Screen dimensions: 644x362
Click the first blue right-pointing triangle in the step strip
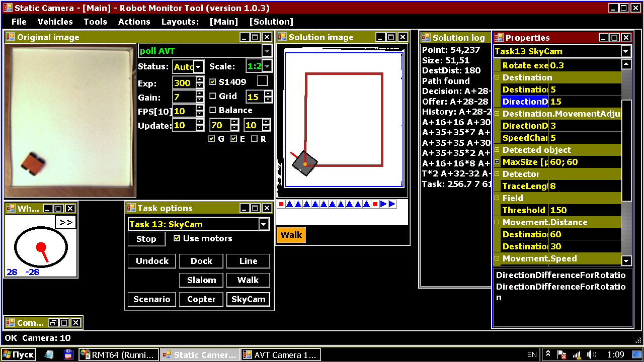[x=383, y=204]
